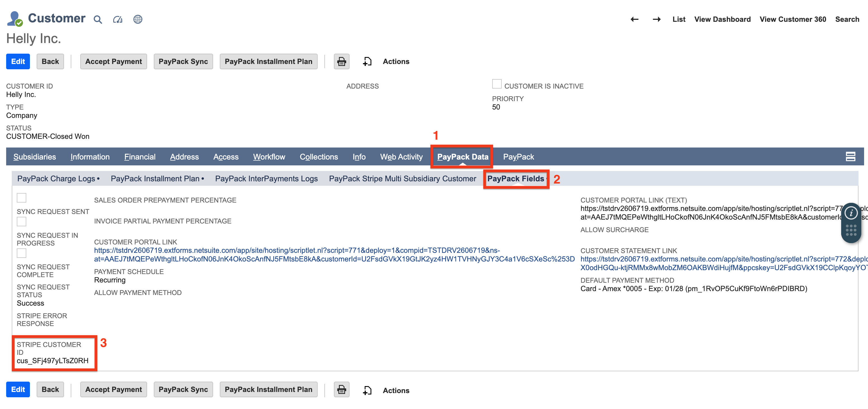Click the Sync Request Status Success value
The image size is (868, 409).
coord(30,303)
